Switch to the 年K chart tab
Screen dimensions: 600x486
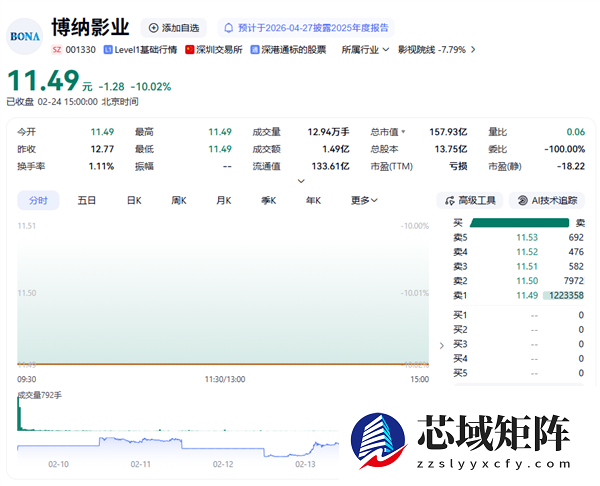click(313, 201)
